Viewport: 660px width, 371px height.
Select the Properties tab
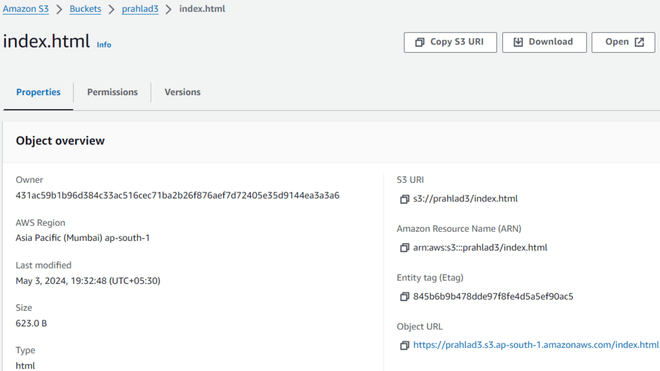38,92
